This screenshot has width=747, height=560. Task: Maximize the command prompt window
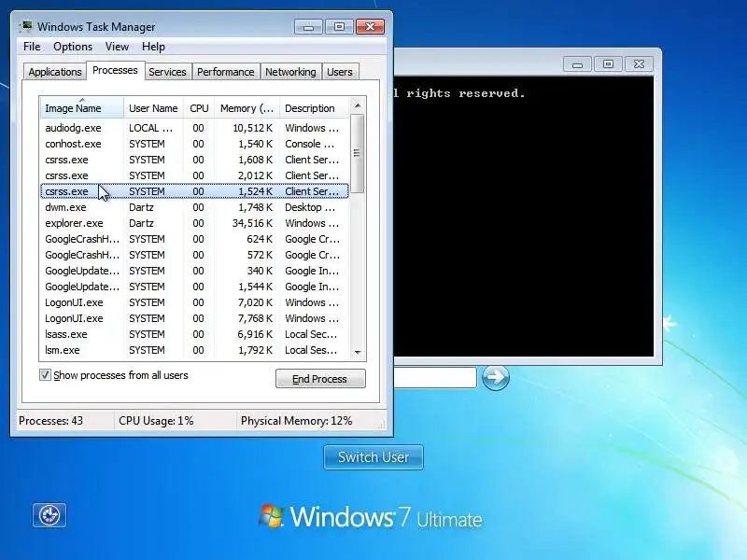609,63
